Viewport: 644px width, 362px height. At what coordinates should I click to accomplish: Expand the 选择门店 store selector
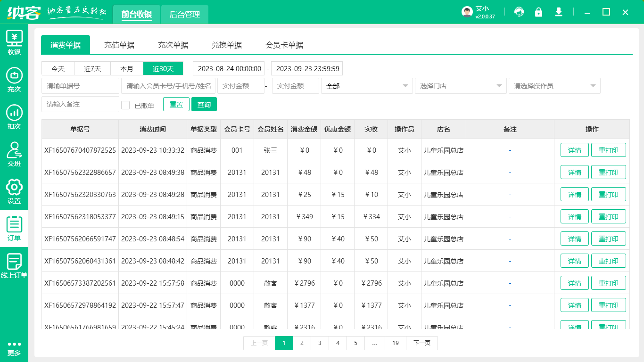coord(461,86)
